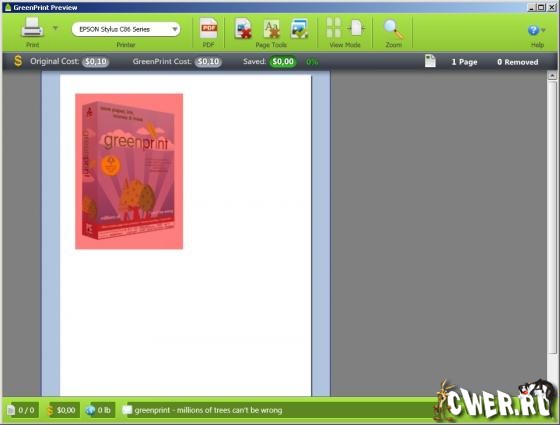Select the remove text tool icon

coord(271,29)
